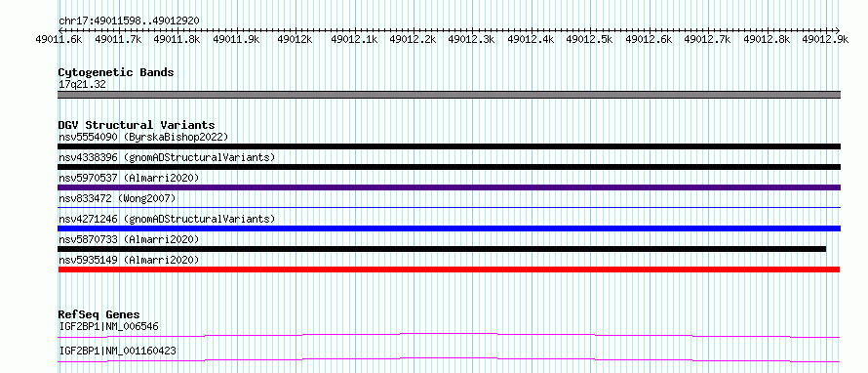Click the chr17:49011598..49012920 coordinate label
This screenshot has height=373, width=868.
pyautogui.click(x=129, y=21)
